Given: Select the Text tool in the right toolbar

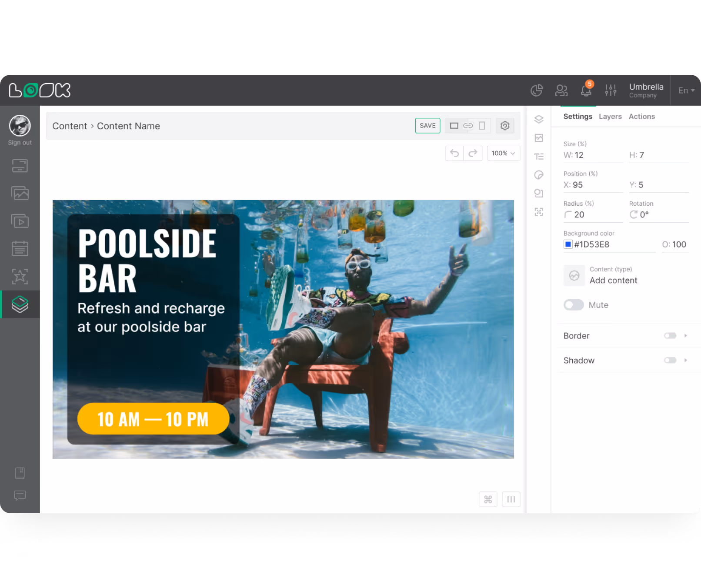Looking at the screenshot, I should point(539,156).
